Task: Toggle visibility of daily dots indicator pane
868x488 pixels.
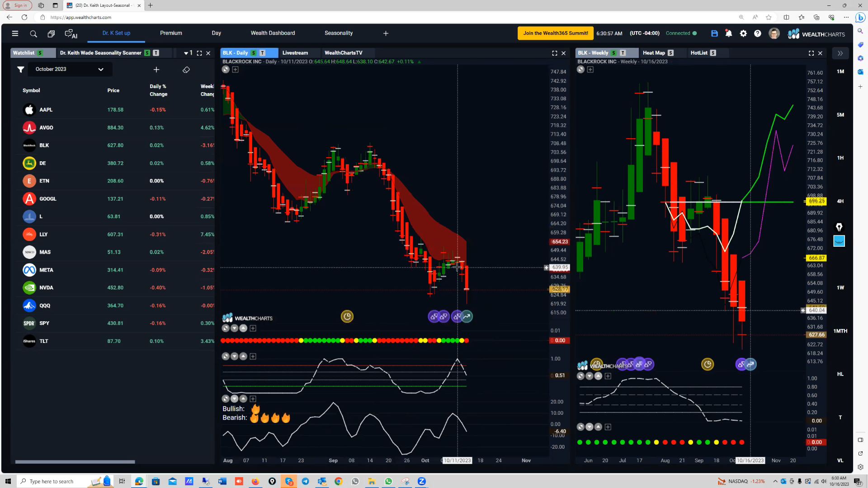Action: click(226, 328)
